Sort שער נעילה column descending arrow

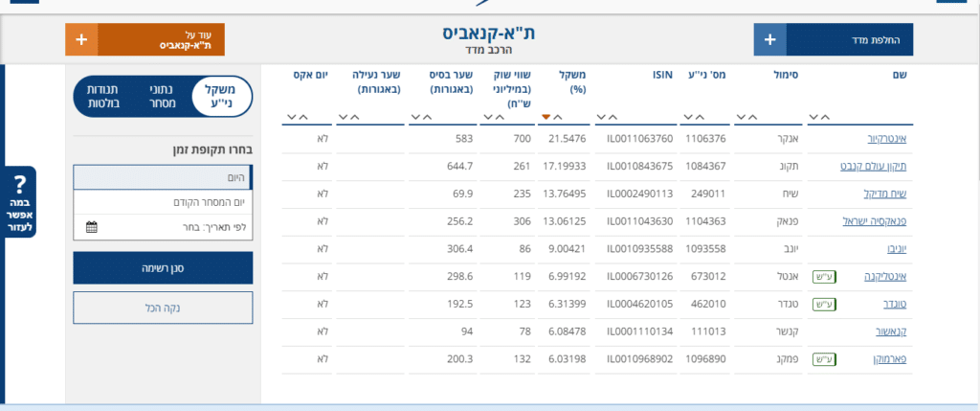tap(344, 117)
